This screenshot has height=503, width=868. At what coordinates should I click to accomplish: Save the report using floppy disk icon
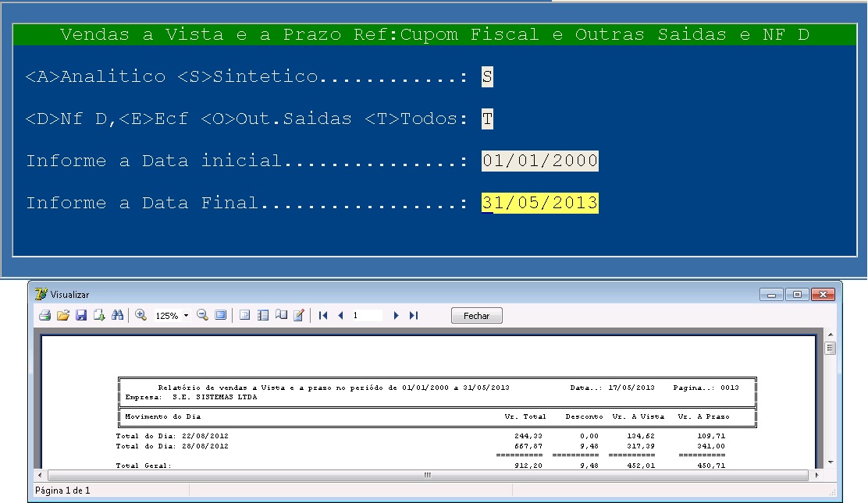[81, 315]
